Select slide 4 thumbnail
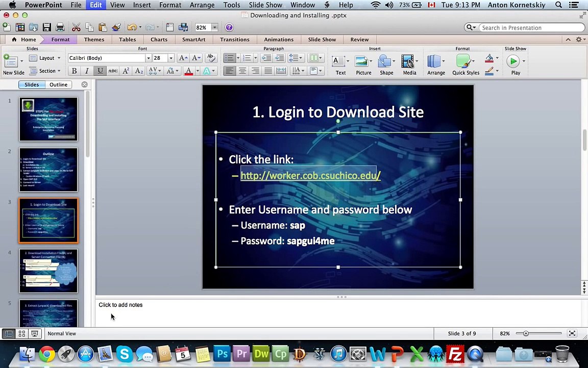This screenshot has height=368, width=588. (x=48, y=271)
